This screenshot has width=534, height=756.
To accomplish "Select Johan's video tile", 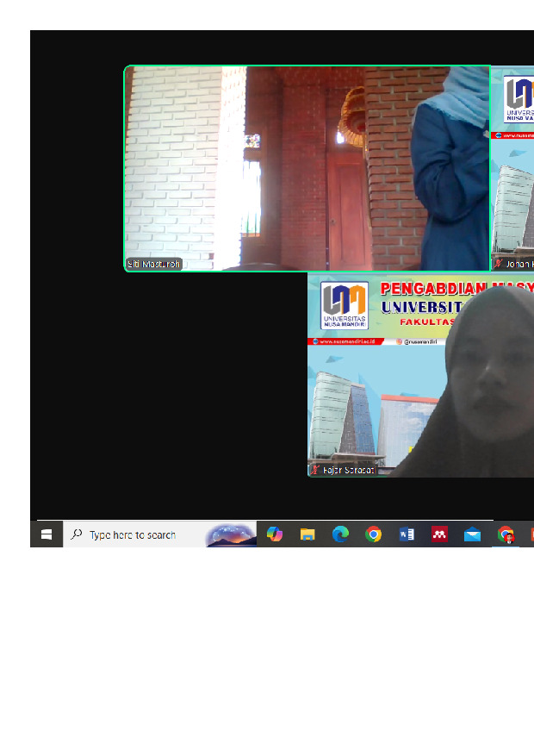I will 512,168.
